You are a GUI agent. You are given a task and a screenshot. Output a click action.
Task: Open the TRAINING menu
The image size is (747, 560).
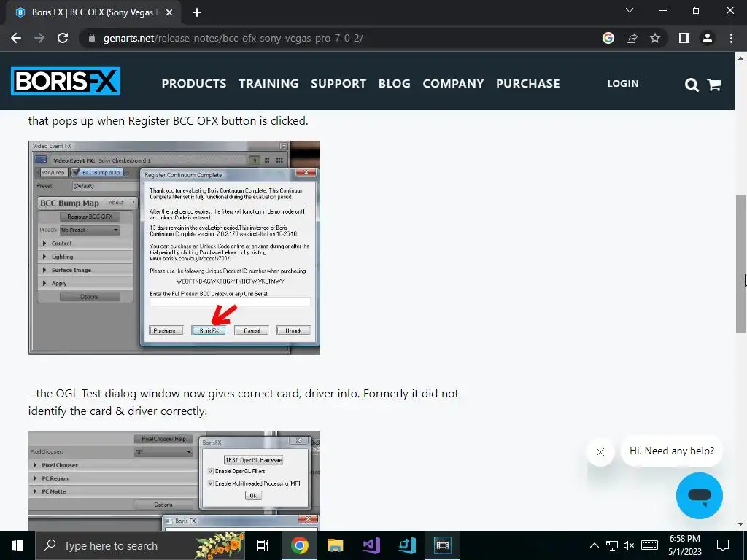coord(268,83)
